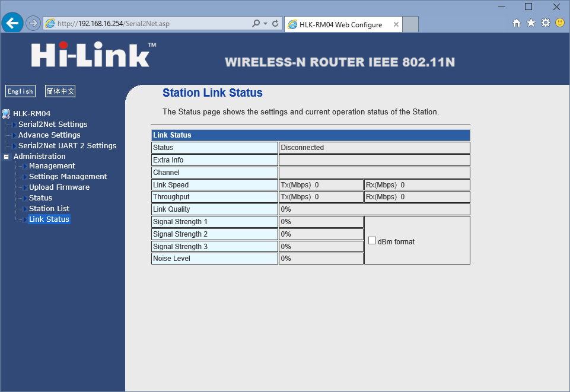The height and width of the screenshot is (392, 570).
Task: Click the Noise Level label
Action: pos(171,259)
